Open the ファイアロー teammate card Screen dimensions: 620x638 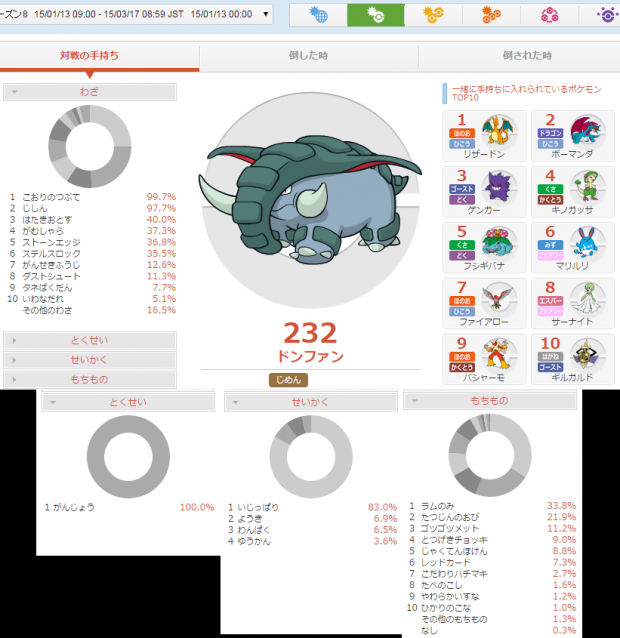coord(484,304)
